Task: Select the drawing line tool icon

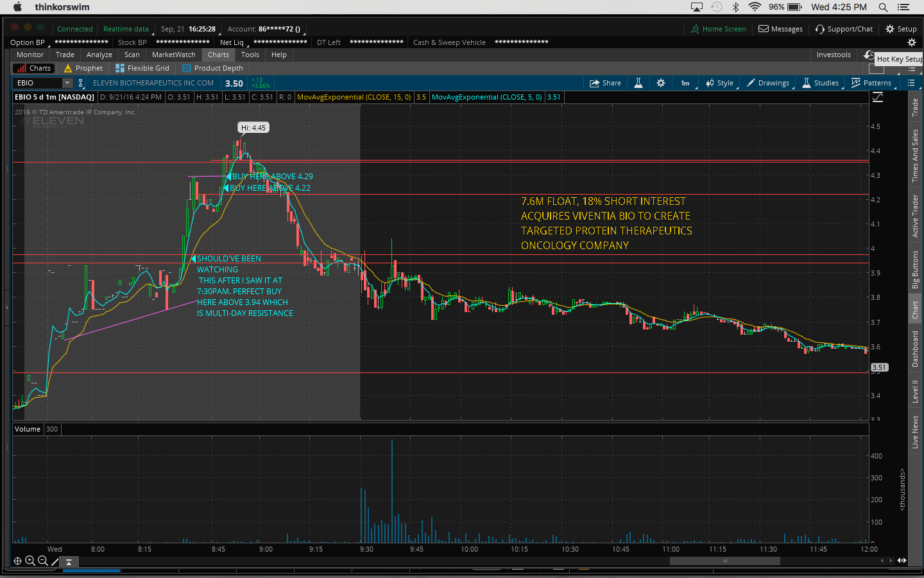Action: pos(55,561)
